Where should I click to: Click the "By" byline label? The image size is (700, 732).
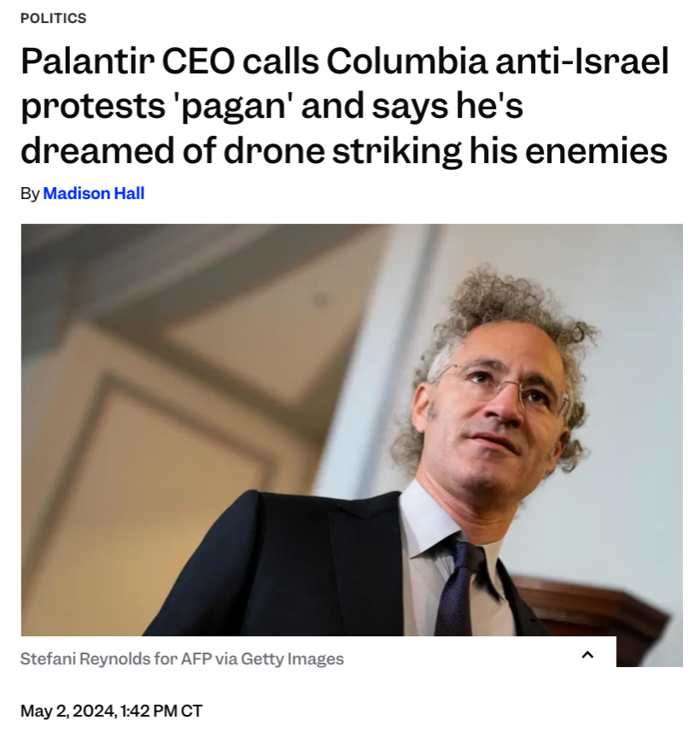pos(30,194)
